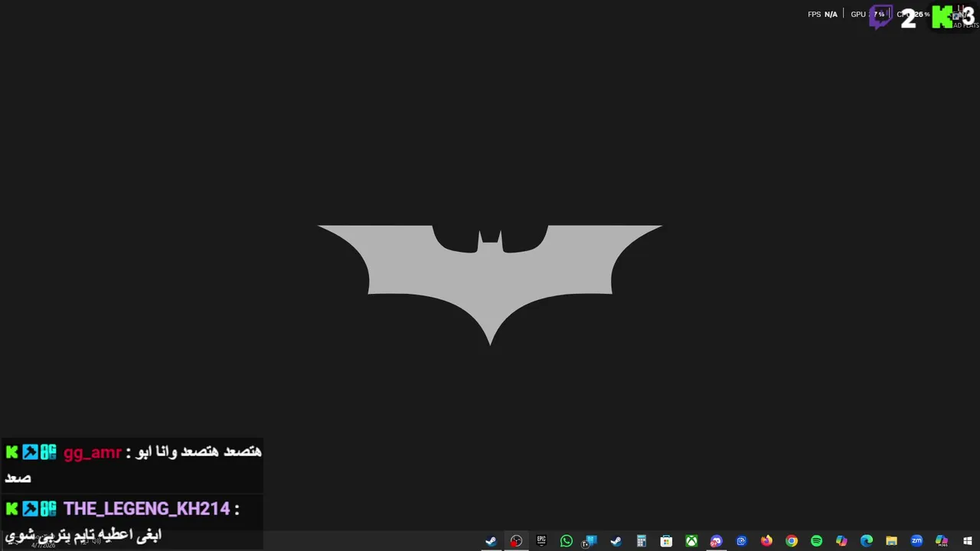Launch the Xbox app from taskbar
The height and width of the screenshot is (551, 980).
tap(691, 541)
